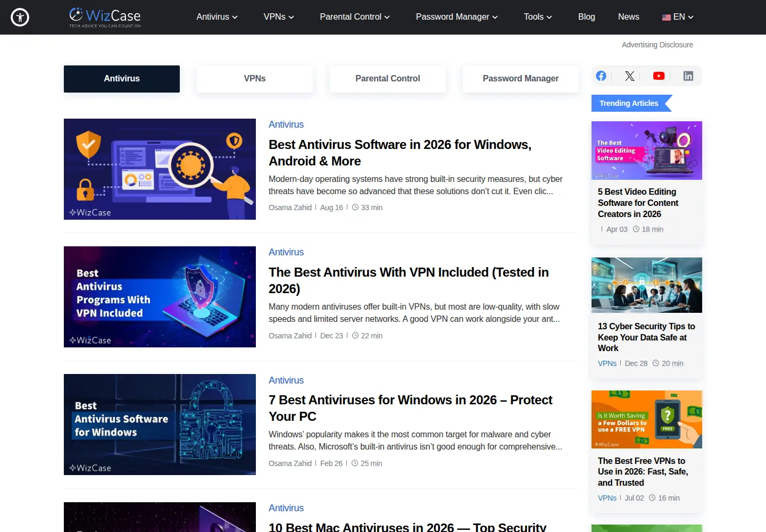The width and height of the screenshot is (766, 532).
Task: Open '7 Best Antiviruses for Windows' article title
Action: click(x=410, y=408)
